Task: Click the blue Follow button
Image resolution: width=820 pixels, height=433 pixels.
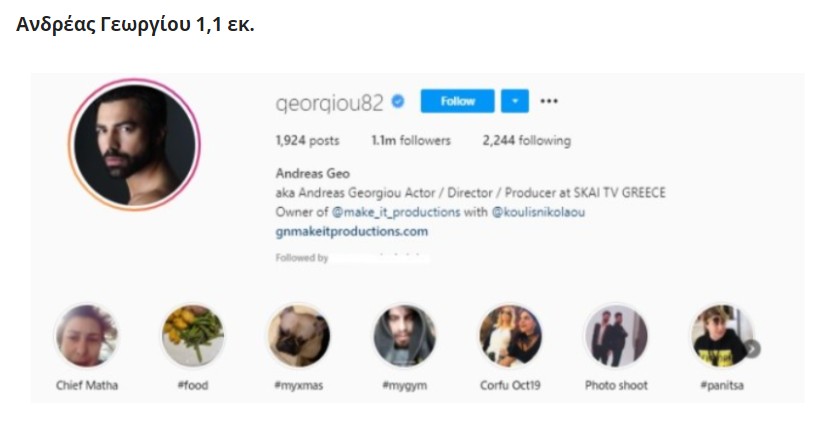Action: pos(457,101)
